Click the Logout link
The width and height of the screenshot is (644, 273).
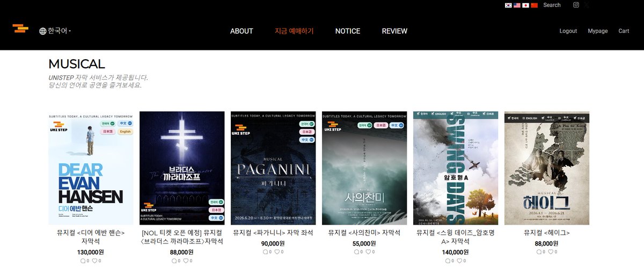[x=568, y=31]
